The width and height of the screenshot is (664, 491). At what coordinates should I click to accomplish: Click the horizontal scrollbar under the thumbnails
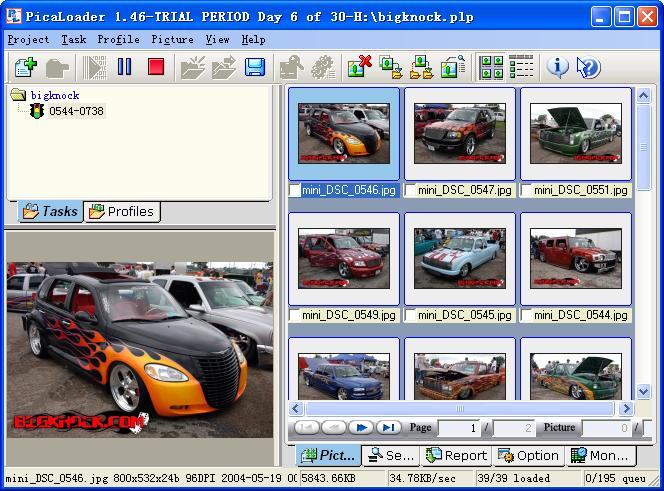pyautogui.click(x=460, y=408)
